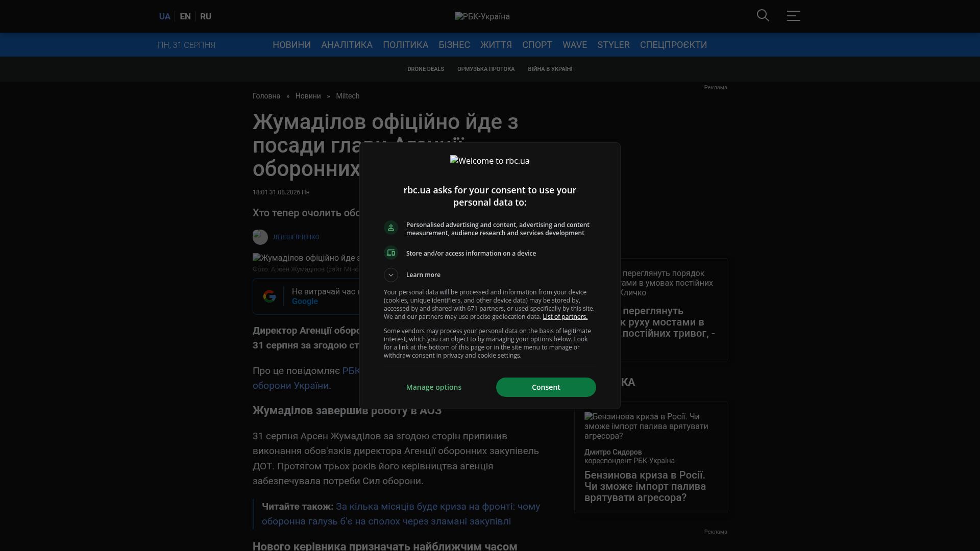The height and width of the screenshot is (551, 980).
Task: Open the НОВИНИ section
Action: 291,45
